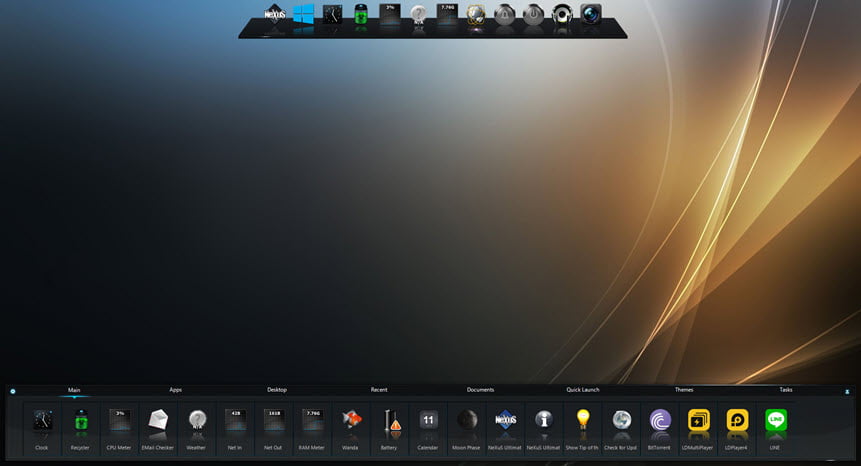Click the power button in the top dock
The width and height of the screenshot is (861, 466).
tap(533, 15)
